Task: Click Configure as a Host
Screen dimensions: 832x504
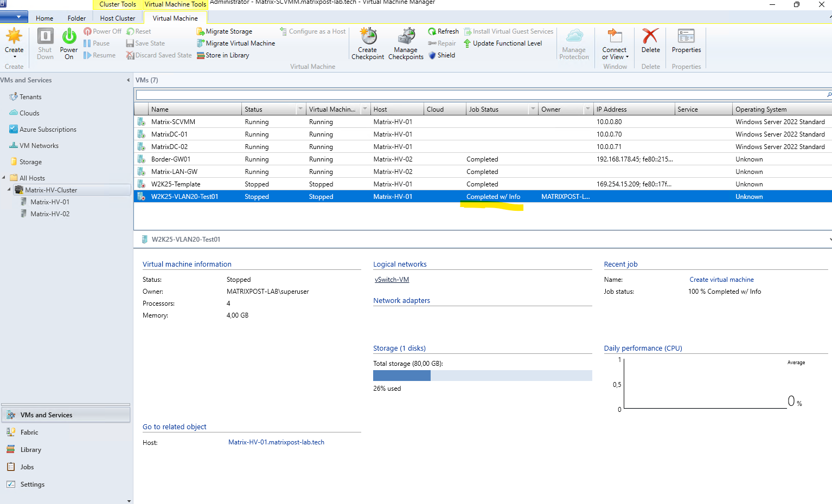Action: (x=312, y=31)
